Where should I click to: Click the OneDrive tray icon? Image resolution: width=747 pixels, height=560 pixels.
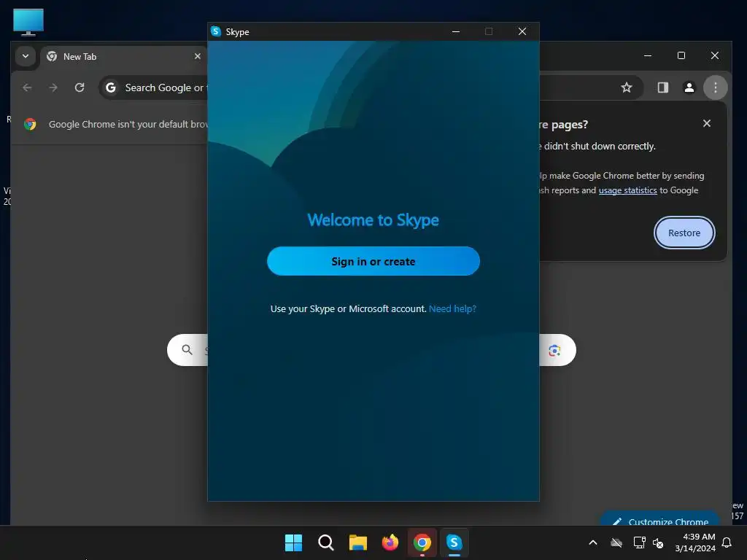tap(616, 542)
